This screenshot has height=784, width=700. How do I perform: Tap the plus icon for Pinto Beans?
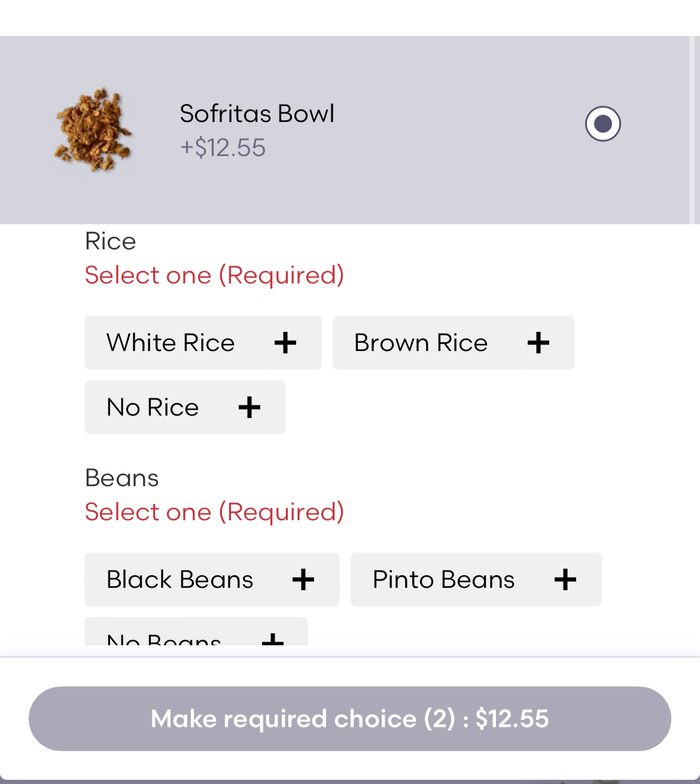tap(565, 579)
